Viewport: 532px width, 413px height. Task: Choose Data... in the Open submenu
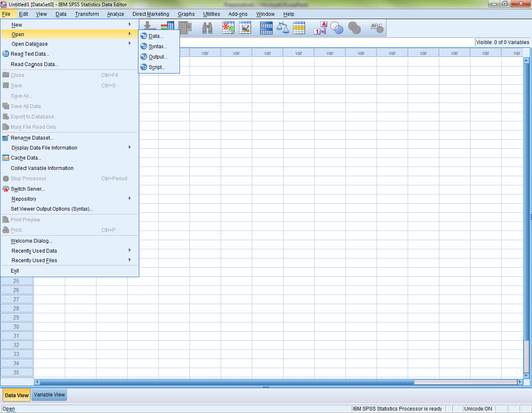point(159,36)
